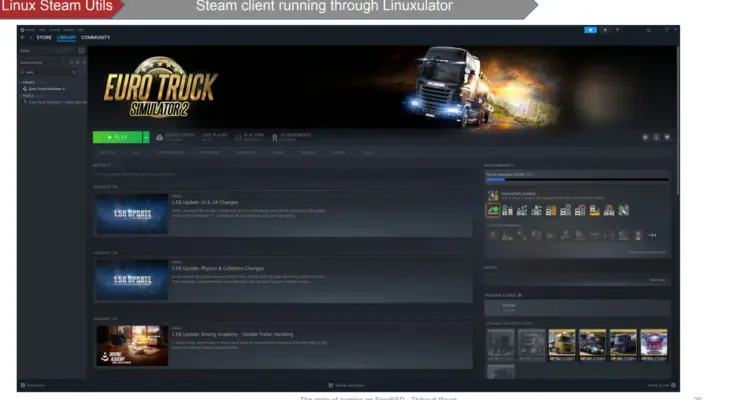Go to the Community tab
This screenshot has width=735, height=400.
(96, 38)
